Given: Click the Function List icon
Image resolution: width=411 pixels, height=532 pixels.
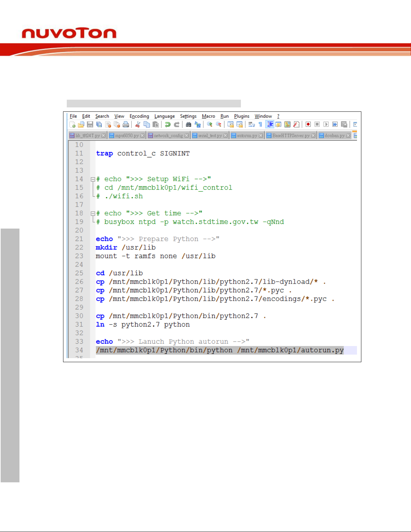Looking at the screenshot, I should [x=296, y=125].
